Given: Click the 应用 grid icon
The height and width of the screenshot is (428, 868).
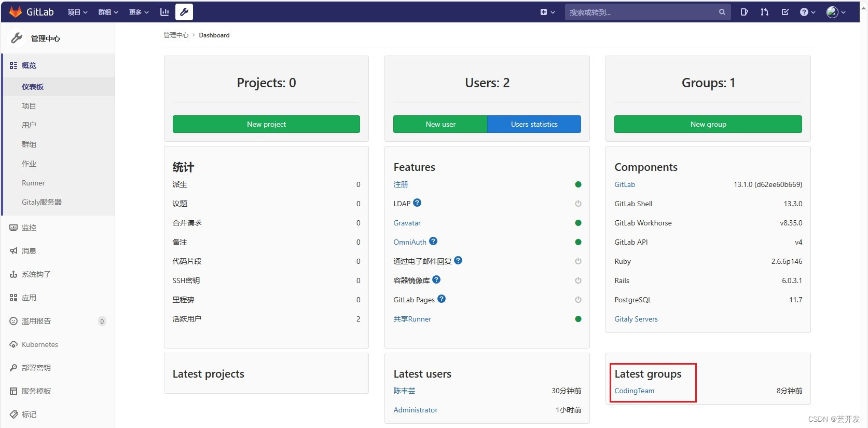Looking at the screenshot, I should pos(13,298).
